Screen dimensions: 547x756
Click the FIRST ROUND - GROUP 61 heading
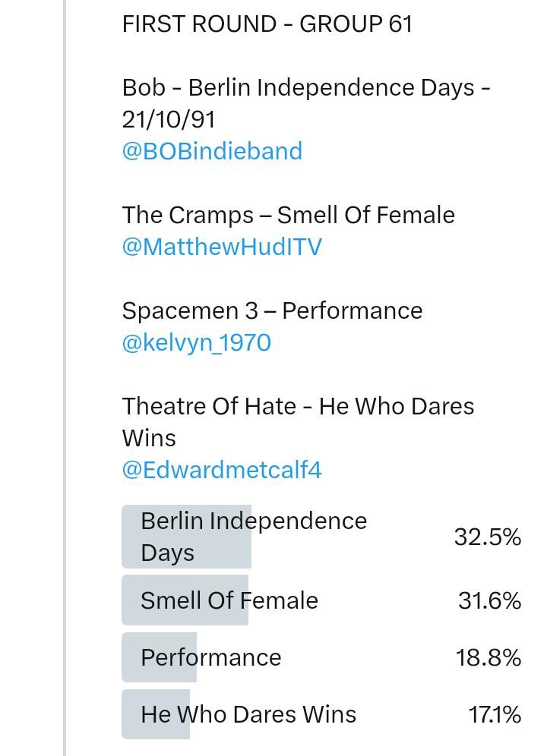coord(267,24)
